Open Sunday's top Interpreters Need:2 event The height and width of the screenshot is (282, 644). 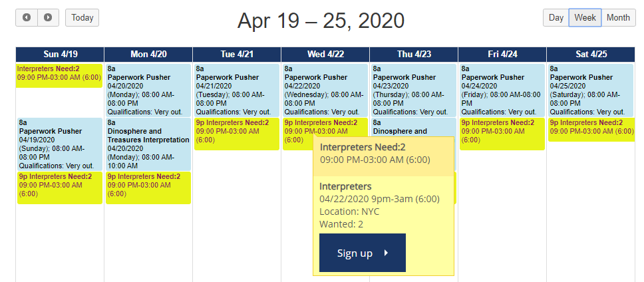pos(59,73)
